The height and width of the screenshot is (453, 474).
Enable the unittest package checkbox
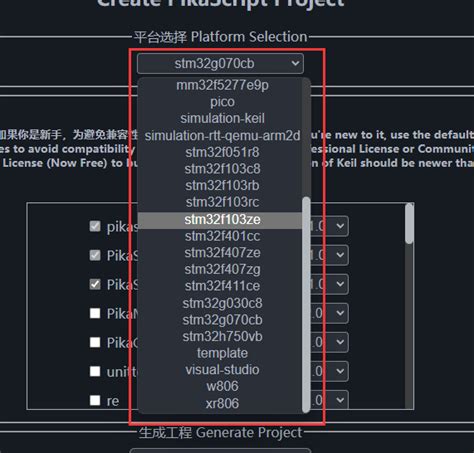pyautogui.click(x=95, y=371)
